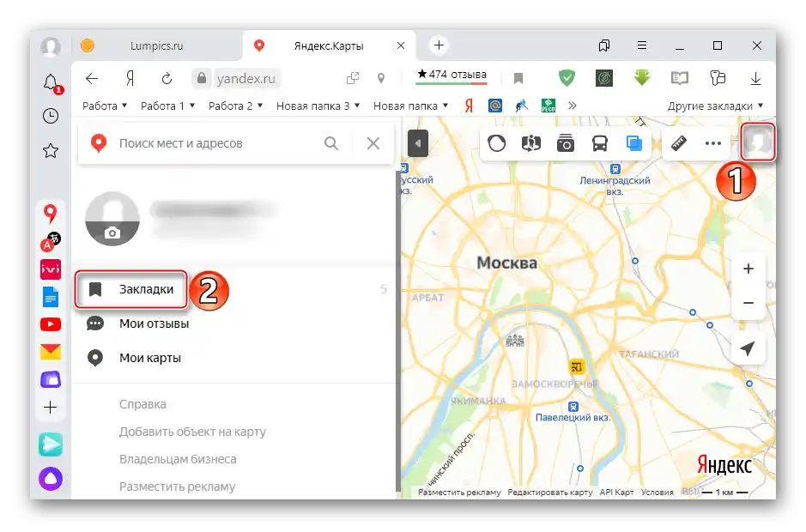Open blue documents icon in sidebar

pos(51,297)
